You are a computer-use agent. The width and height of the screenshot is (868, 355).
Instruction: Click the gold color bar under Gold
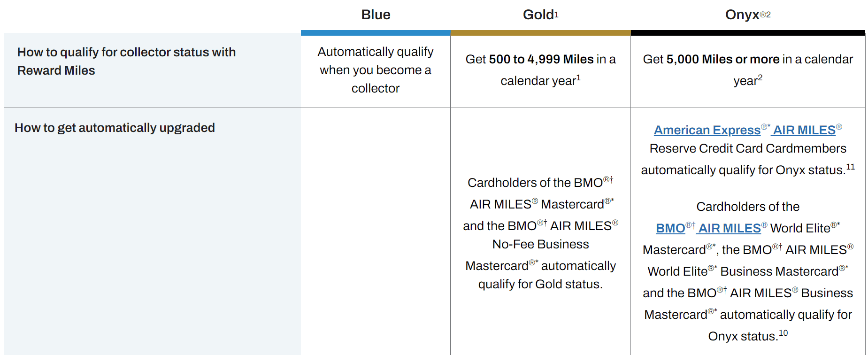540,33
